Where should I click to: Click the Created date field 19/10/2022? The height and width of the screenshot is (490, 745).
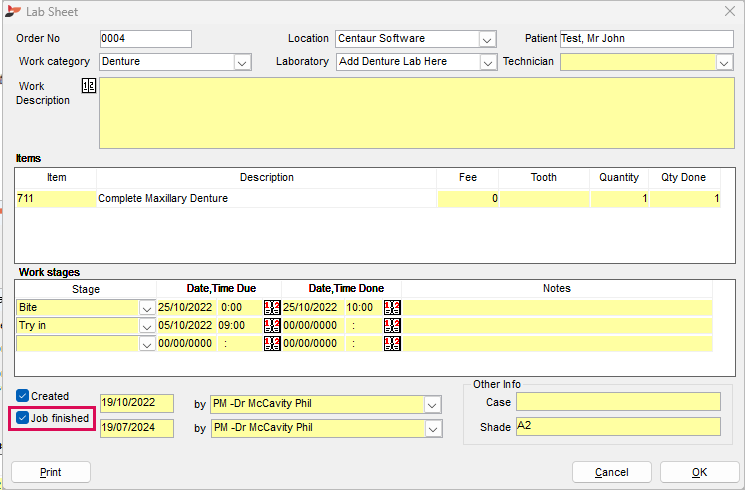pyautogui.click(x=137, y=403)
